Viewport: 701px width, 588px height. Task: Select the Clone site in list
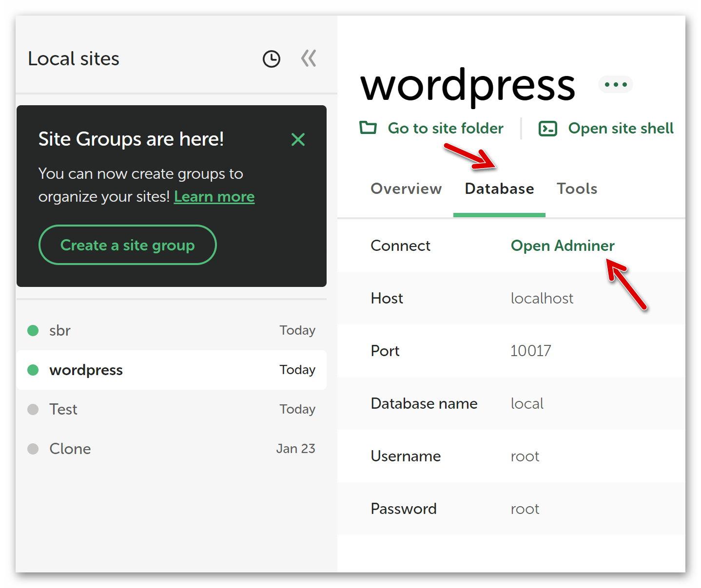click(x=70, y=449)
